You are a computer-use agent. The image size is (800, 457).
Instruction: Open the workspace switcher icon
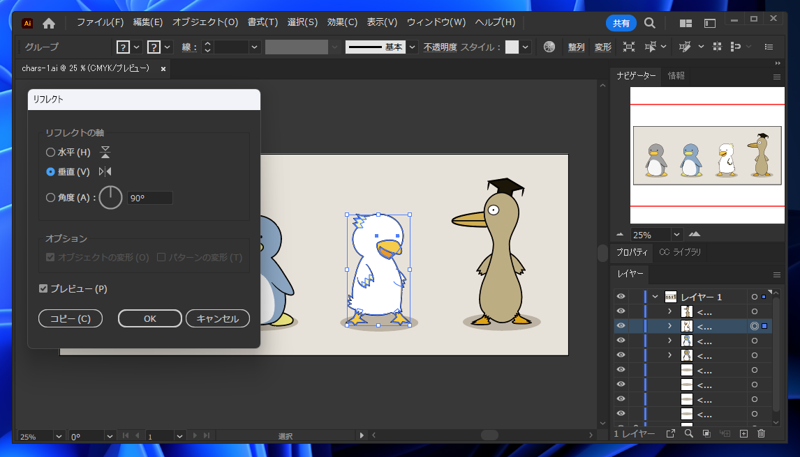pos(710,23)
